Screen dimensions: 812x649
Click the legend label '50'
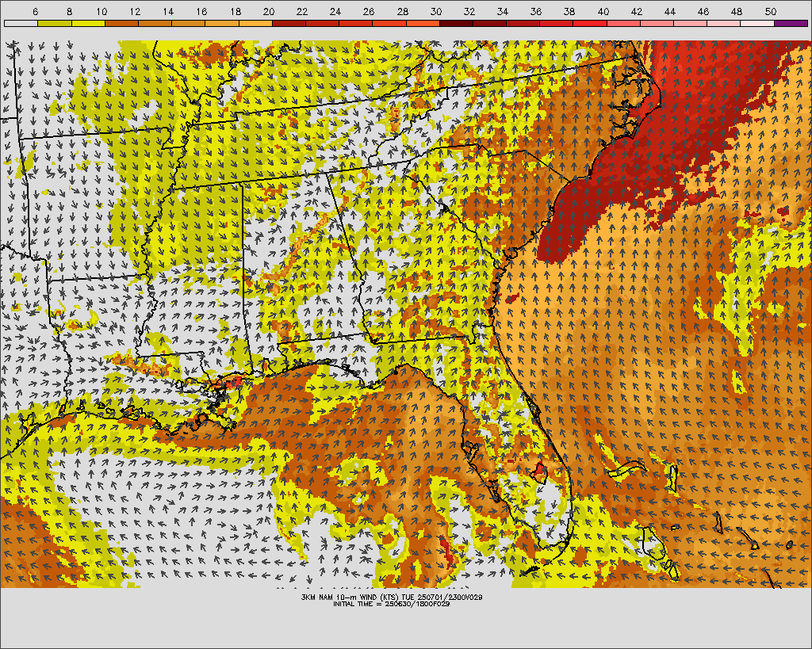coord(771,11)
